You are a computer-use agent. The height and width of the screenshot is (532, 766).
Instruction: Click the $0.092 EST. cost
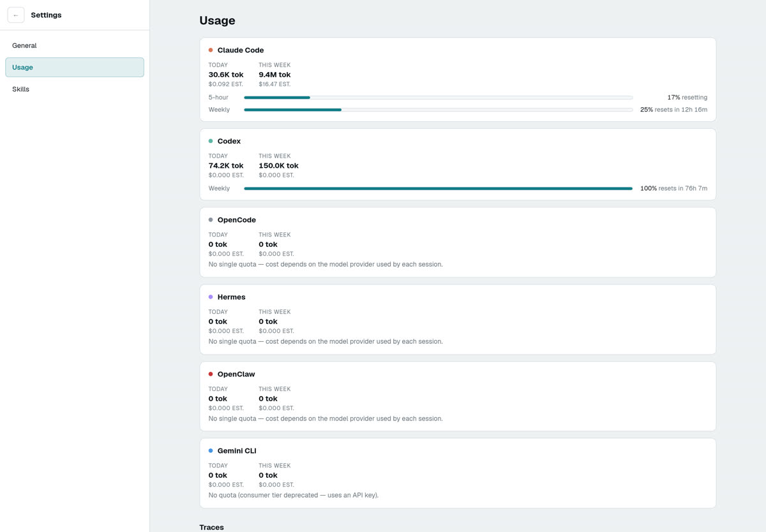(x=226, y=84)
